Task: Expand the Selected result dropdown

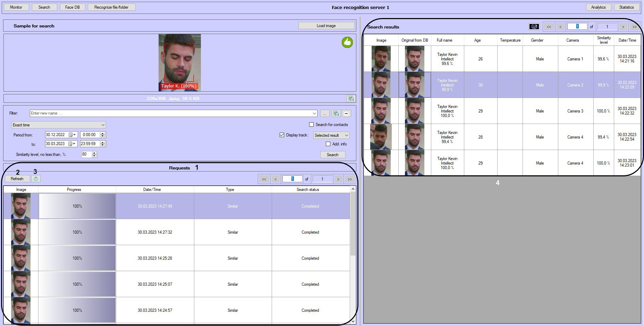Action: [x=331, y=135]
